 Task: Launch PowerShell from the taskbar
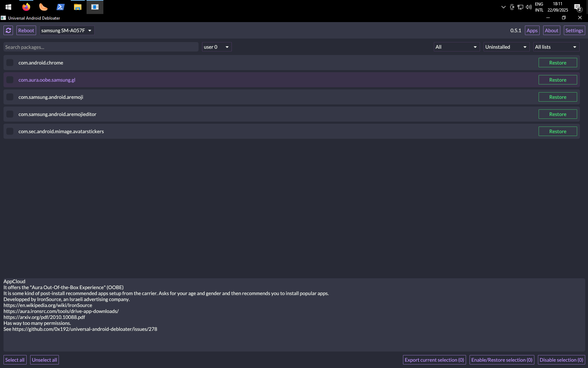click(x=60, y=7)
